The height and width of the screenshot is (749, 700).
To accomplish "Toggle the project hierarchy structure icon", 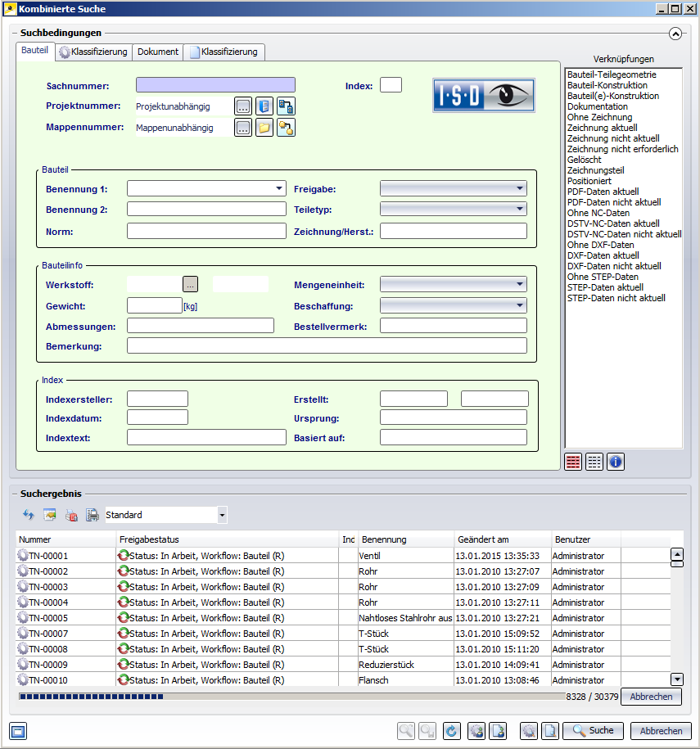I will tap(286, 106).
